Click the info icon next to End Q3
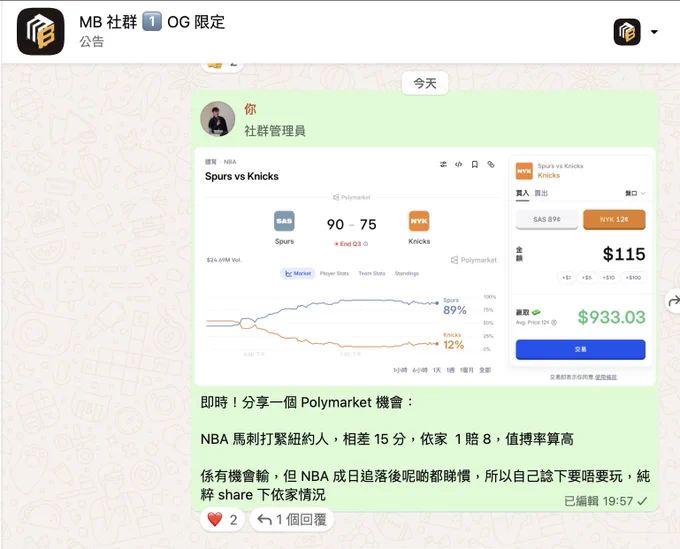This screenshot has width=680, height=549. point(366,244)
